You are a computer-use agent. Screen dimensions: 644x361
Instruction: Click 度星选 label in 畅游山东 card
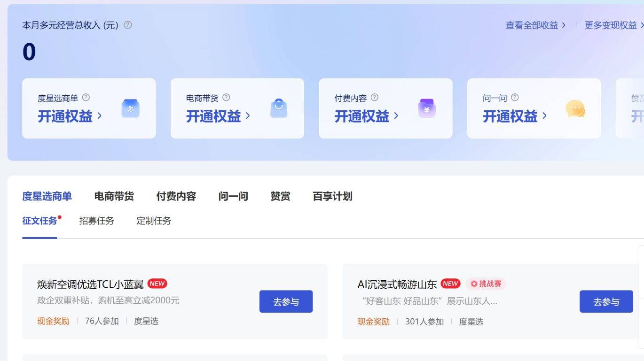pos(471,322)
